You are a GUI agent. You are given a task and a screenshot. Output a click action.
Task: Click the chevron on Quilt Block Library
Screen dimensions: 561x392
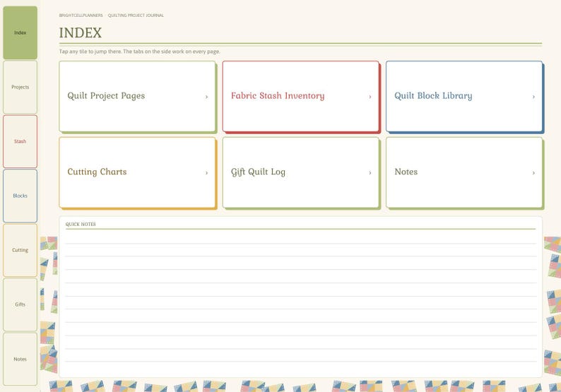(x=533, y=97)
